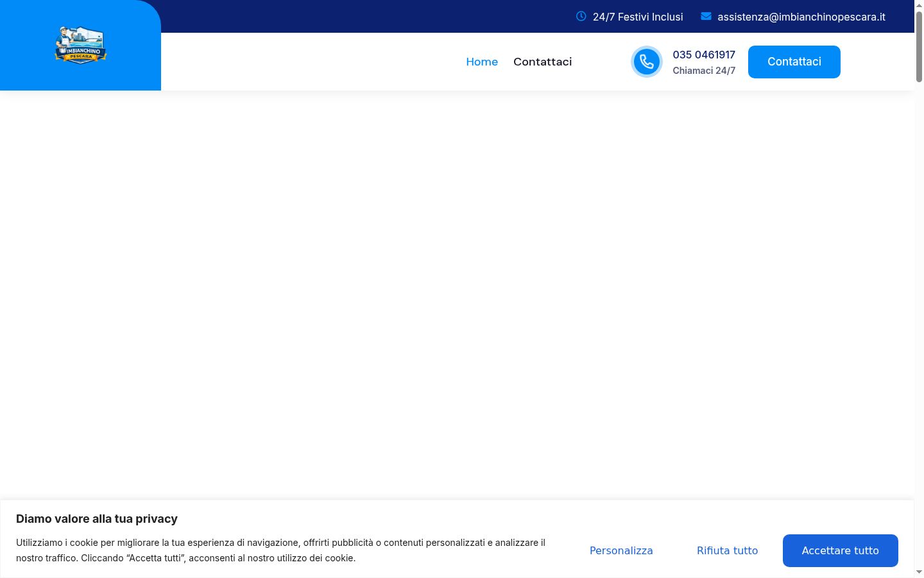The width and height of the screenshot is (924, 578).
Task: Click the Diamo valore alla tua privacy heading
Action: pos(97,519)
